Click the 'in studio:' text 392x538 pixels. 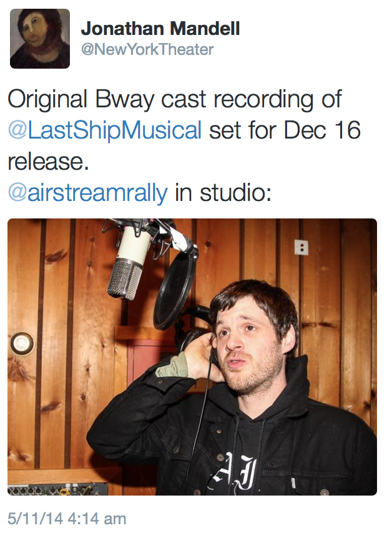223,192
